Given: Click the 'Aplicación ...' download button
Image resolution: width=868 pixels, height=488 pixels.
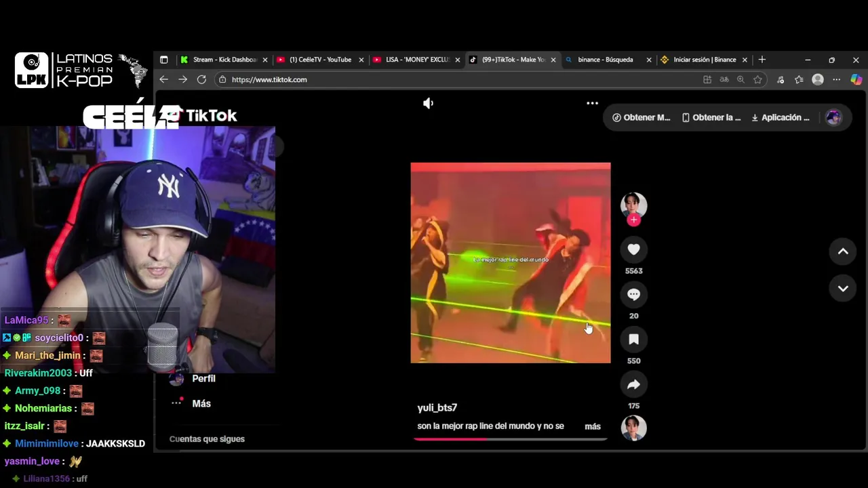Looking at the screenshot, I should click(x=781, y=117).
